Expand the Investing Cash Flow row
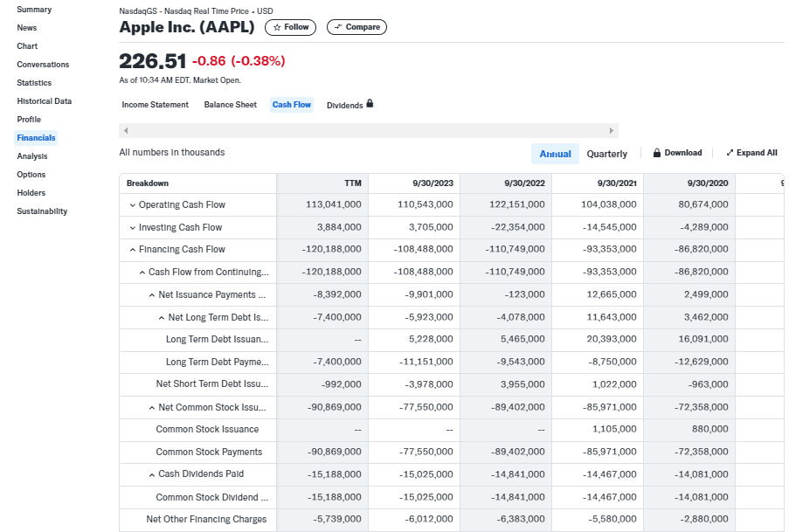Viewport: 789px width, 532px height. [133, 228]
